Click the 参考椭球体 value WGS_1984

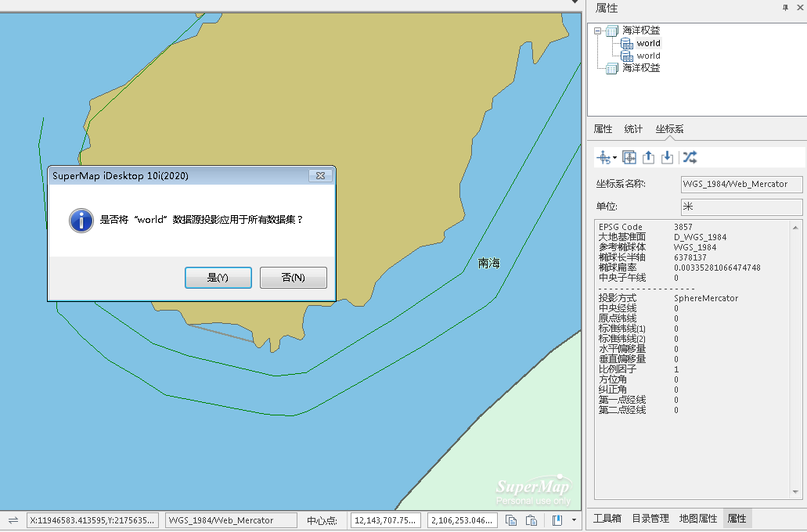click(695, 247)
